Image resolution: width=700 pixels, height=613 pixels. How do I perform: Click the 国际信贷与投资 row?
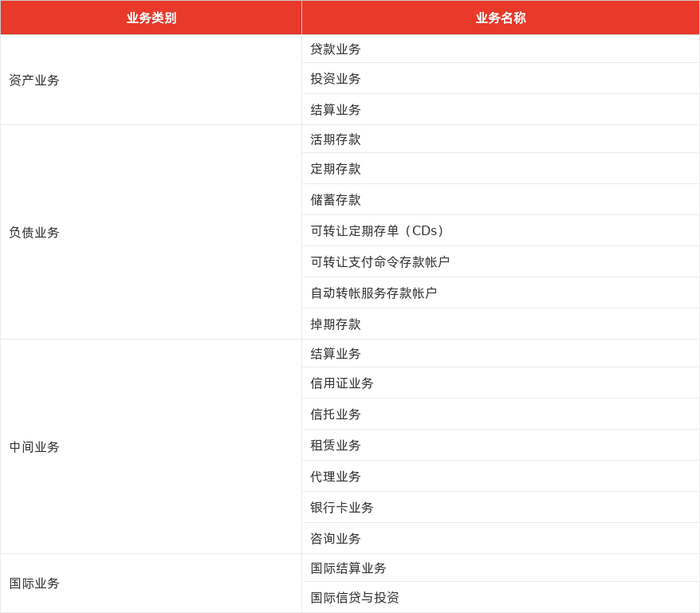point(501,597)
